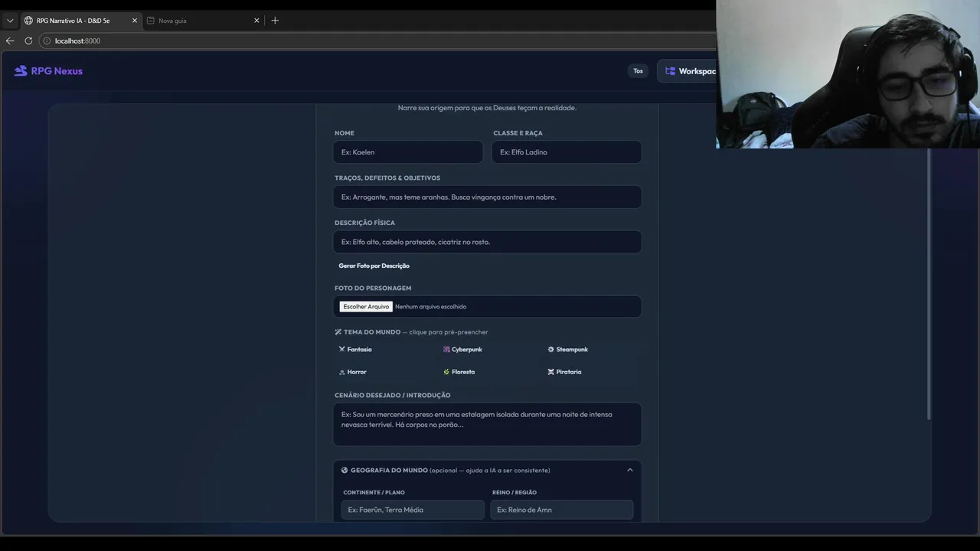Screen dimensions: 980x551
Task: Click the Continente / Plano input field
Action: (x=413, y=510)
